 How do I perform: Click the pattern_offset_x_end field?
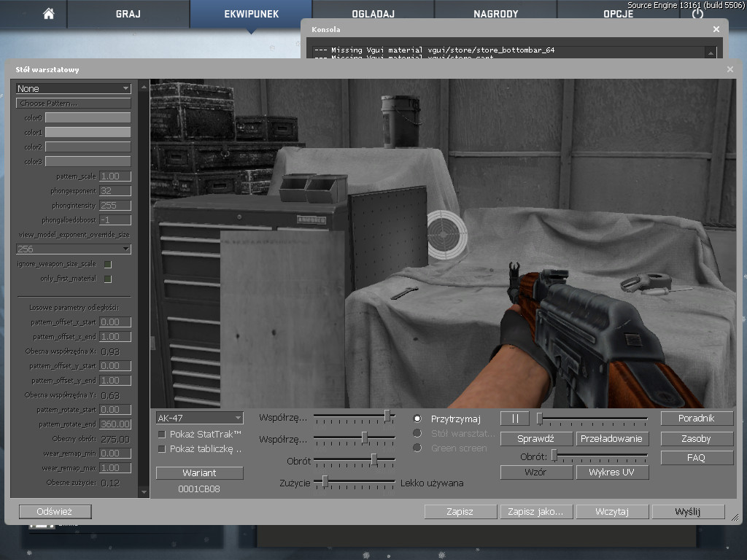coord(115,337)
